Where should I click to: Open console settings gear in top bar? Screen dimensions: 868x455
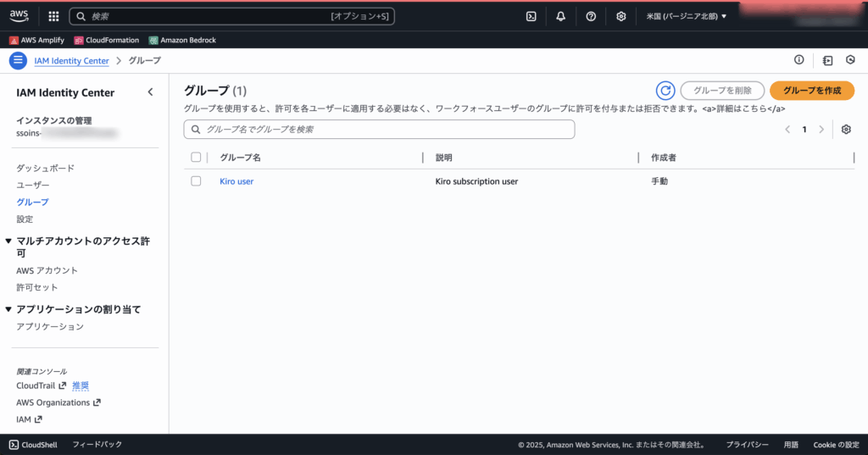621,16
